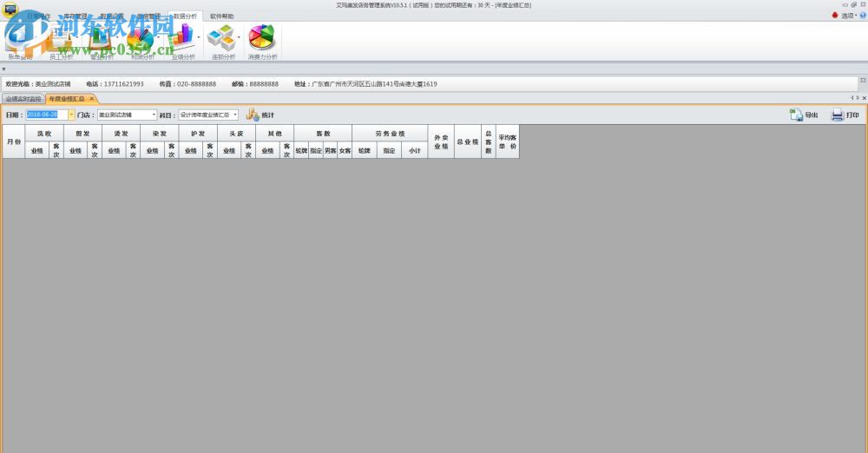Viewport: 868px width, 453px height.
Task: Click the 男客 sub-column header
Action: (331, 150)
